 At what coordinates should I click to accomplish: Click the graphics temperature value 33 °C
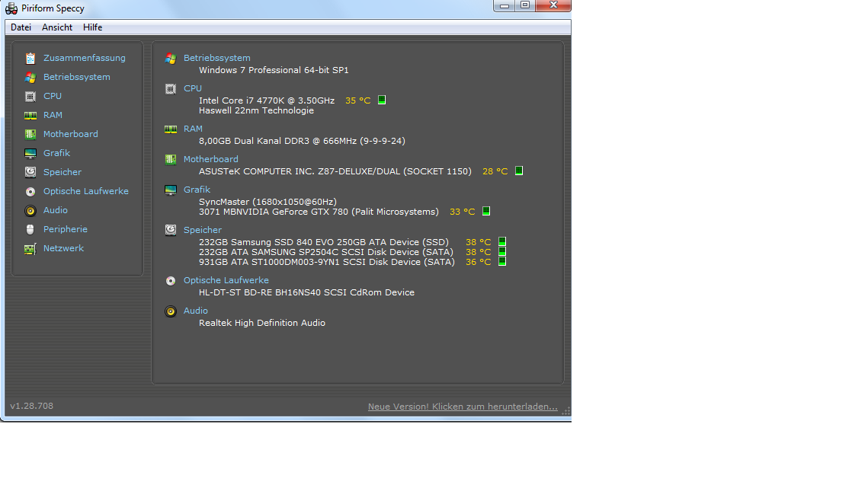(x=462, y=211)
